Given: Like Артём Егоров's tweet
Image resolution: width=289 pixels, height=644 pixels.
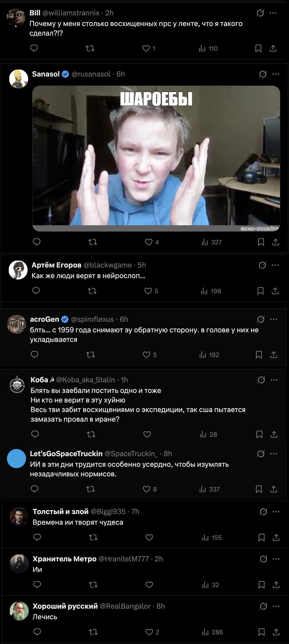Looking at the screenshot, I should point(148,291).
